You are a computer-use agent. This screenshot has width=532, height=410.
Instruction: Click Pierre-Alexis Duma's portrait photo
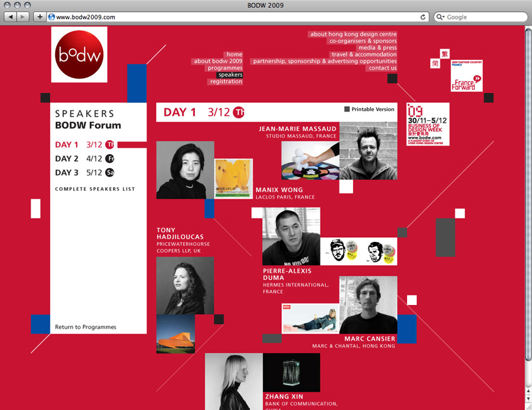tap(291, 237)
